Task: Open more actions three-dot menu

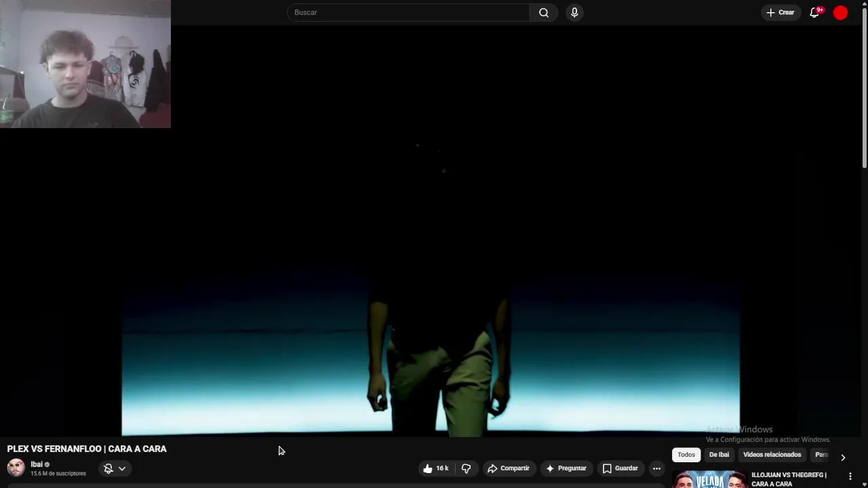Action: 656,468
